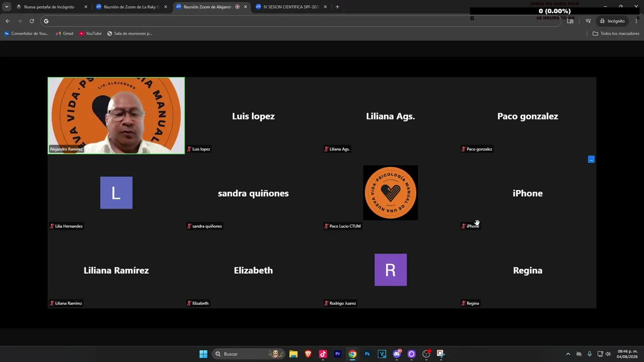Open Adobe Photoshop from the taskbar
The image size is (644, 362).
367,354
